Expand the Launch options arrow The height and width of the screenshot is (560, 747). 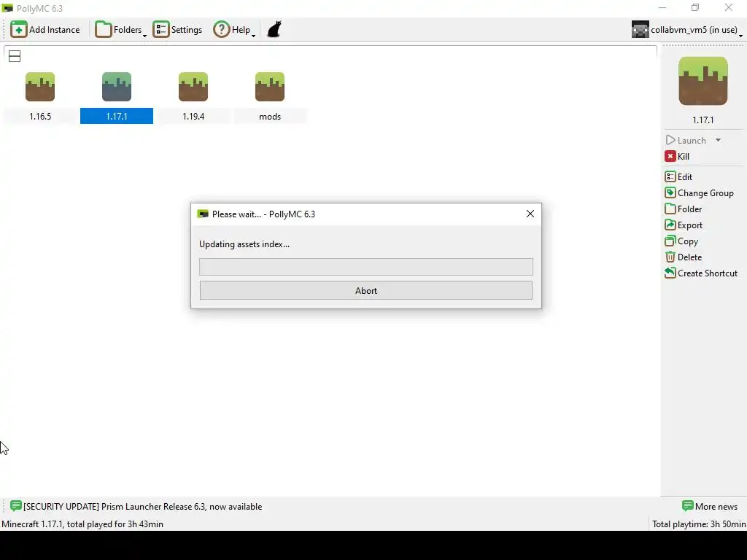pos(718,141)
